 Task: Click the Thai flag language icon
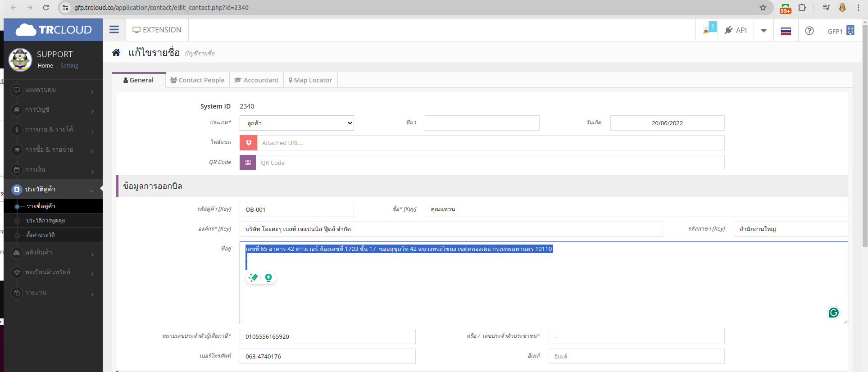coord(786,31)
